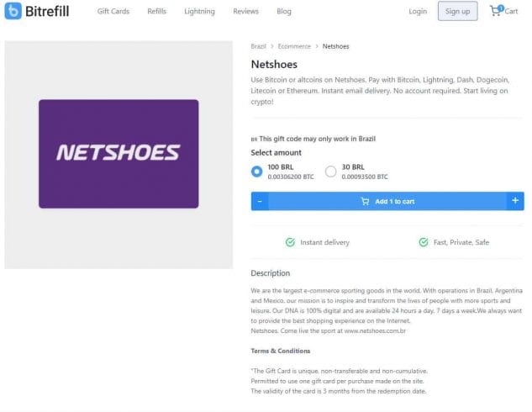Viewport: 532px width, 412px height.
Task: Open the shopping cart icon
Action: pyautogui.click(x=496, y=11)
